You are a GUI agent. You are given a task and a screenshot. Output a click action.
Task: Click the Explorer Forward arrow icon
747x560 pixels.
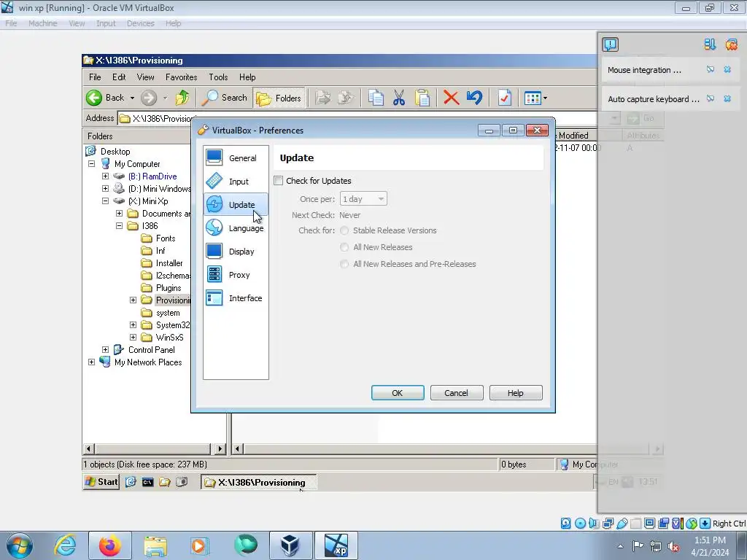pos(149,98)
